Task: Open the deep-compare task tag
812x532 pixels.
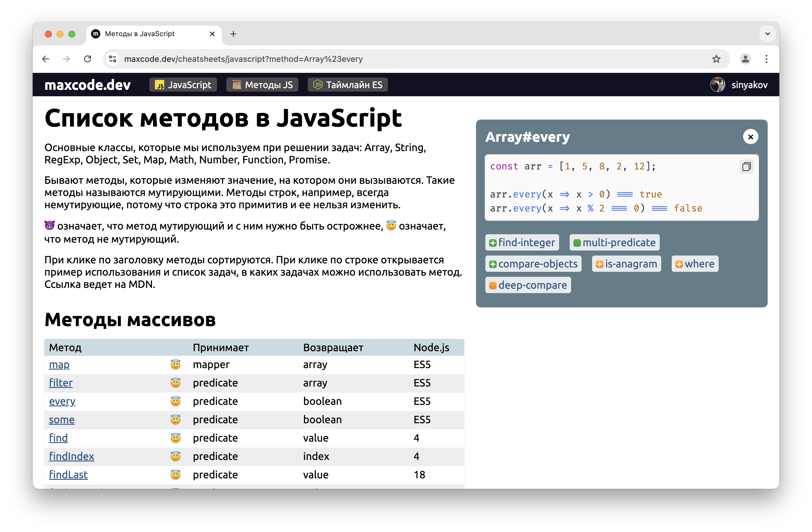Action: pyautogui.click(x=528, y=285)
